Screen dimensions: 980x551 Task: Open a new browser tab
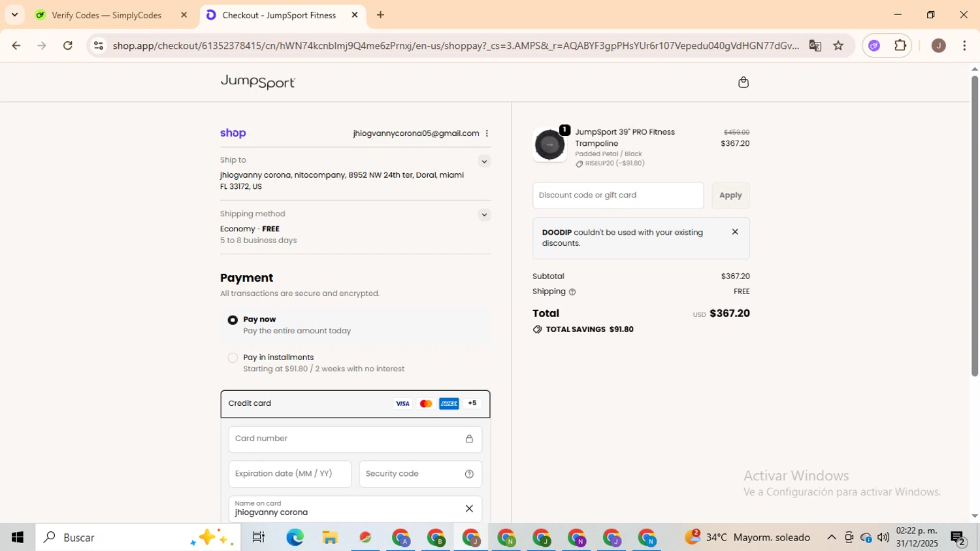[x=380, y=15]
